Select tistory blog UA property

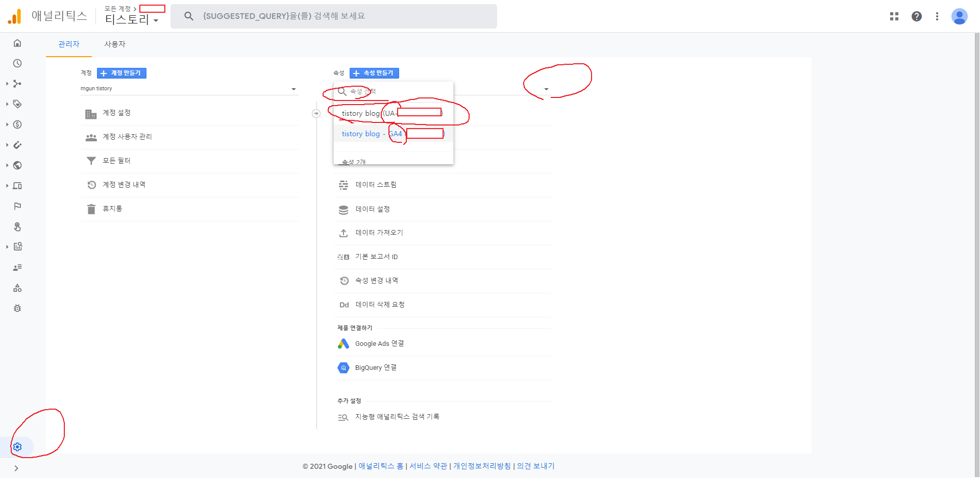[394, 113]
